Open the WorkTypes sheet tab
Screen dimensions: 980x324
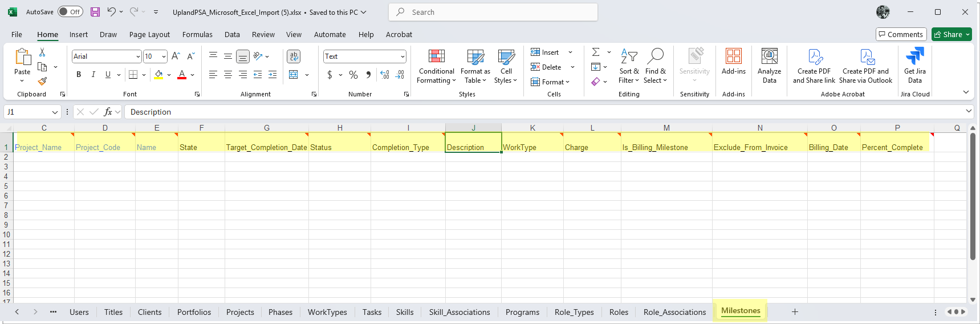point(327,312)
